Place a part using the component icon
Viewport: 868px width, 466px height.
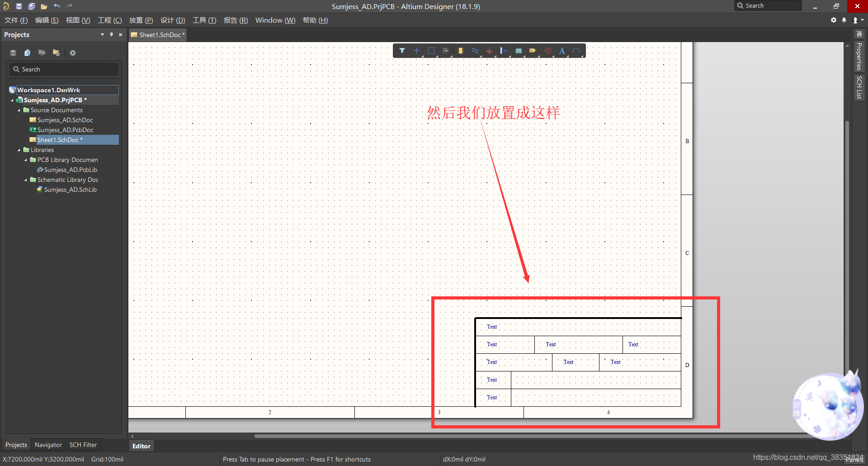(460, 51)
